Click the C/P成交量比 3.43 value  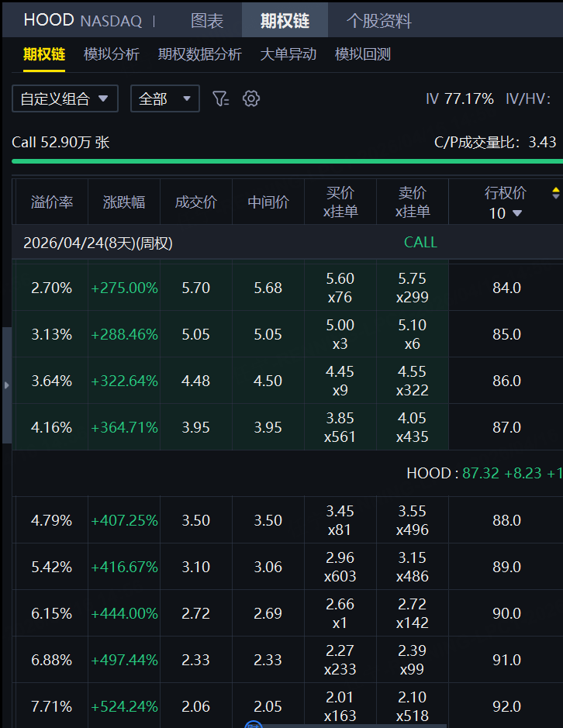pyautogui.click(x=496, y=142)
